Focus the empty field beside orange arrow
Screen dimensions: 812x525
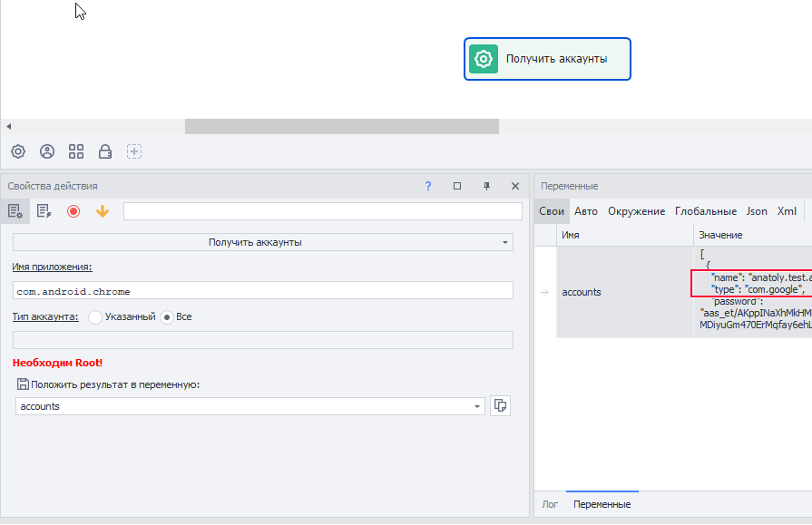point(323,211)
